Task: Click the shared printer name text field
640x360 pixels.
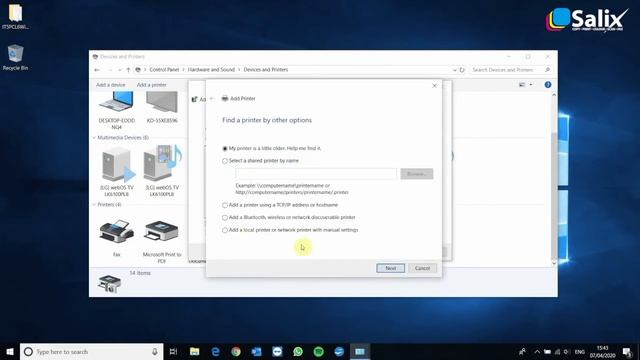Action: tap(316, 174)
